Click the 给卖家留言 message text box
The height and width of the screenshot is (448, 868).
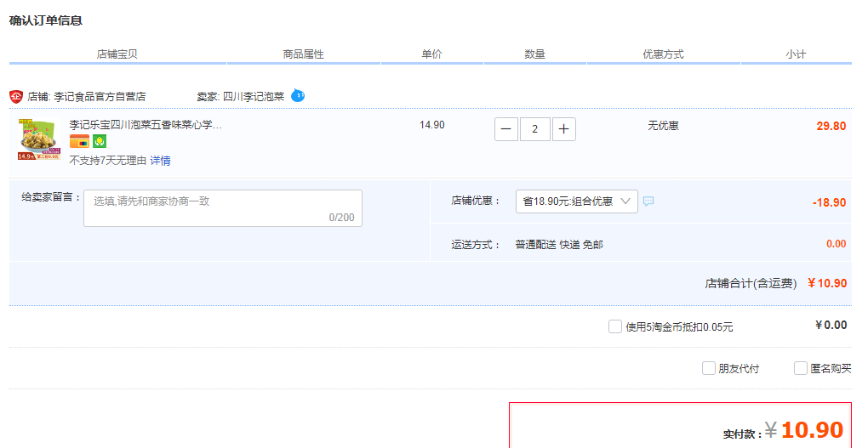tap(223, 208)
